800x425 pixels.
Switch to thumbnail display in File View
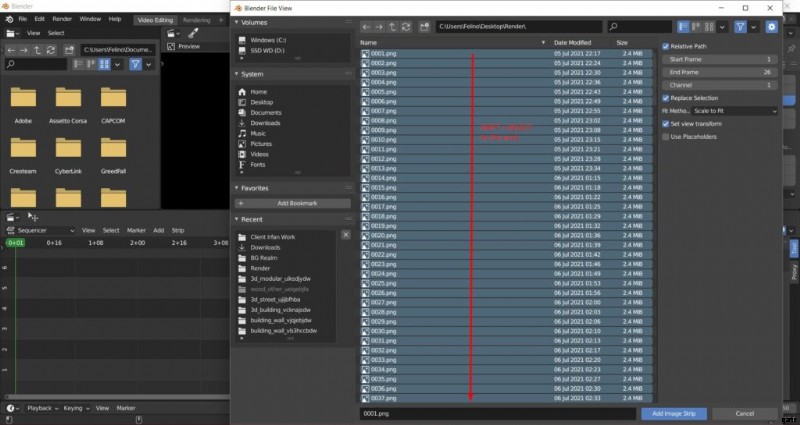click(714, 27)
